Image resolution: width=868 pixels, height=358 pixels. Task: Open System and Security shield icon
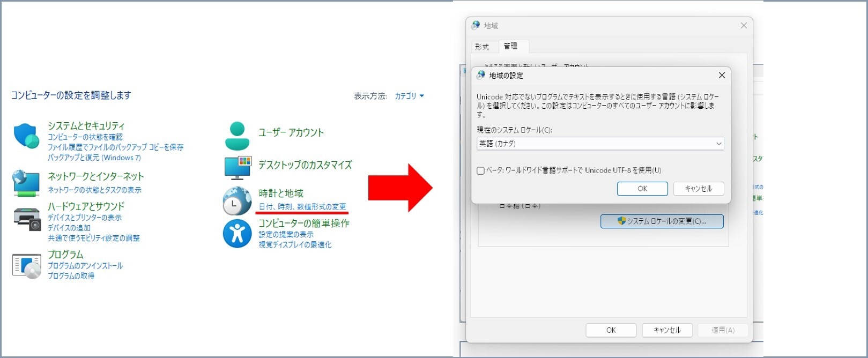pyautogui.click(x=26, y=136)
